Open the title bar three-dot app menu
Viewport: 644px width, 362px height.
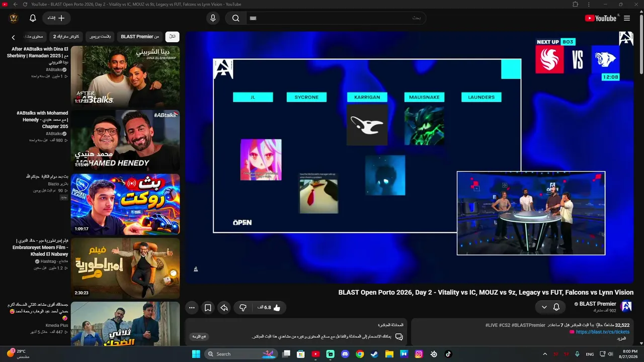pos(589,4)
